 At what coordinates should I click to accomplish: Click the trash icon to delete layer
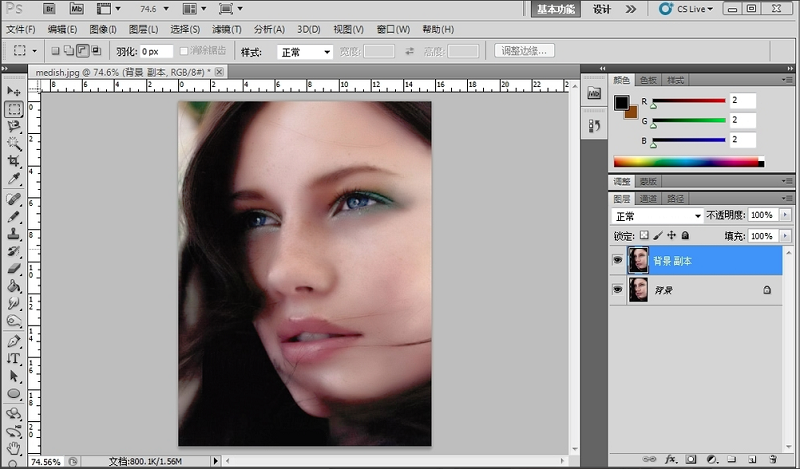pyautogui.click(x=773, y=459)
